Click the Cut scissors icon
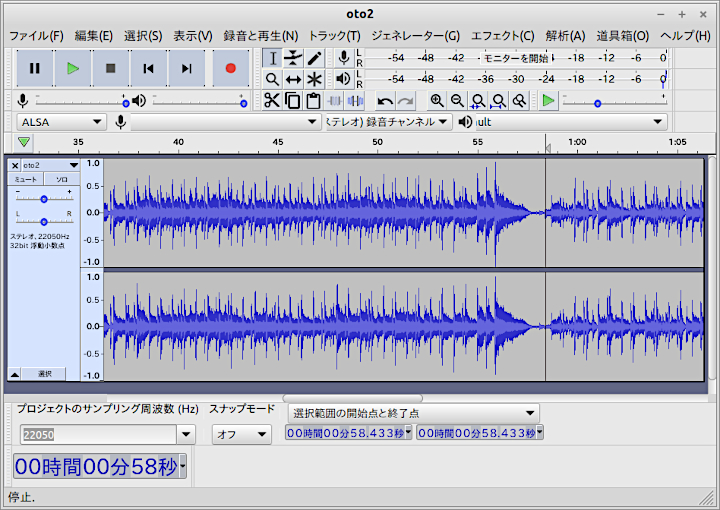720x510 pixels. (x=271, y=100)
